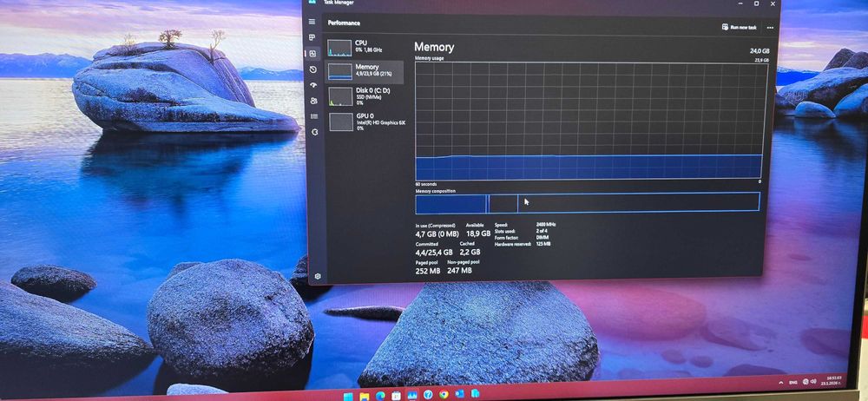Open Task Manager taskbar icon
This screenshot has height=401, width=868.
[411, 395]
